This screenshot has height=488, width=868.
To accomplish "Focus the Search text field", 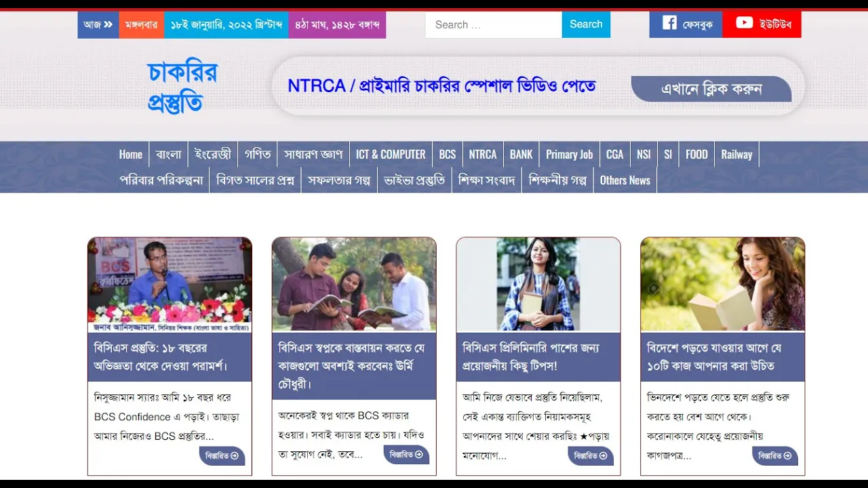I will (494, 24).
